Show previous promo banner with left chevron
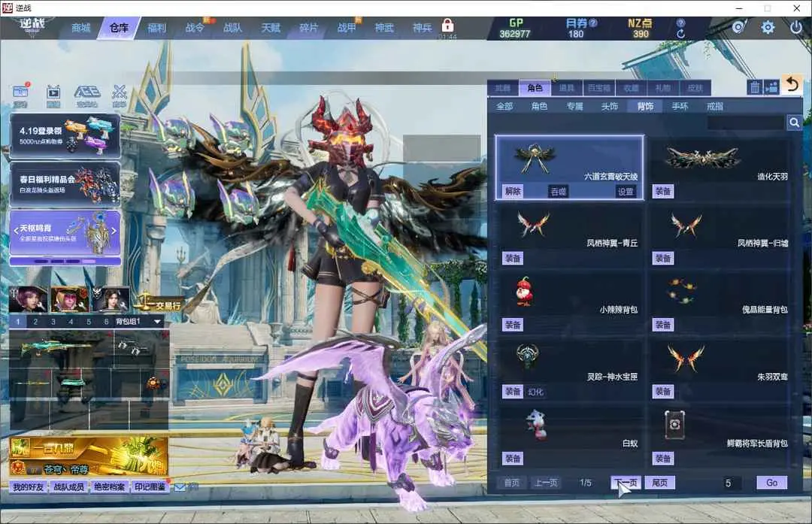This screenshot has width=812, height=524. coord(14,232)
